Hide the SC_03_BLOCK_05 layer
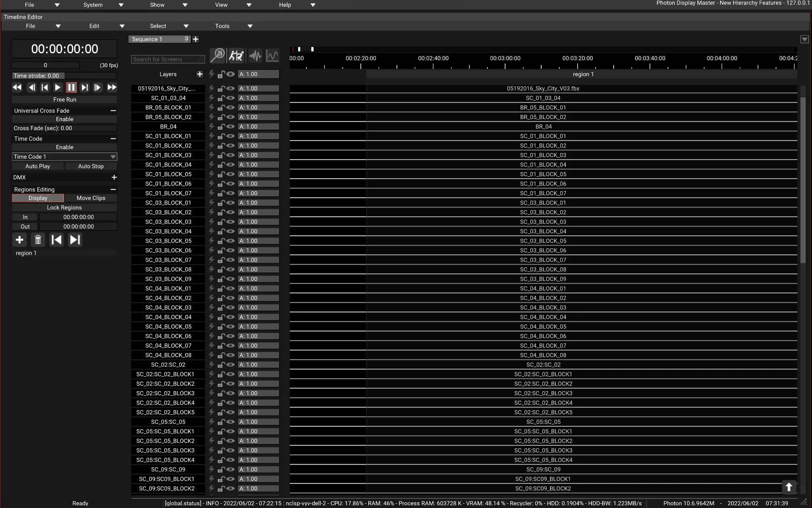Screen dimensions: 812x508 (x=230, y=241)
